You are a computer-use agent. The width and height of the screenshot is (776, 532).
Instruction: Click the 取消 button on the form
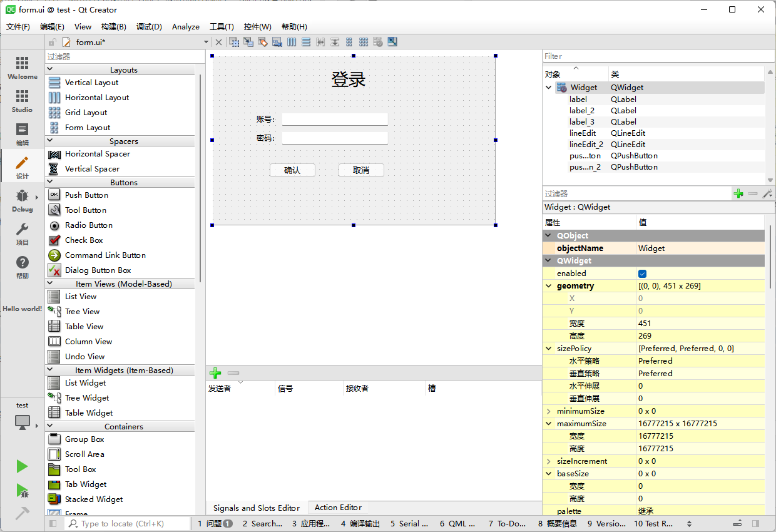pos(361,170)
